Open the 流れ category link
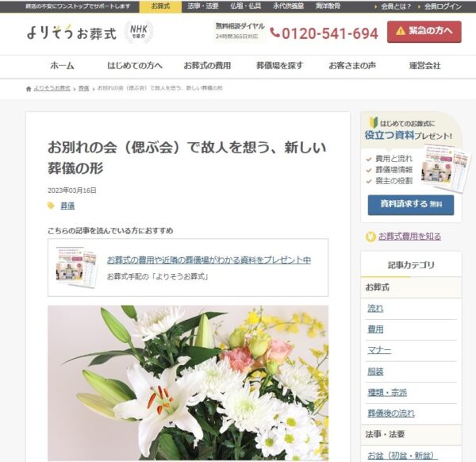The width and height of the screenshot is (476, 462). [375, 309]
